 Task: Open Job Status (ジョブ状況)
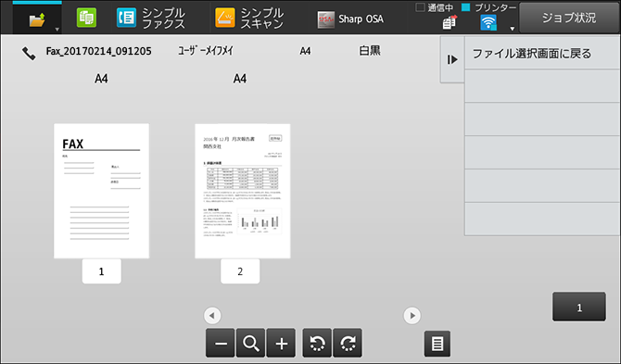coord(569,18)
